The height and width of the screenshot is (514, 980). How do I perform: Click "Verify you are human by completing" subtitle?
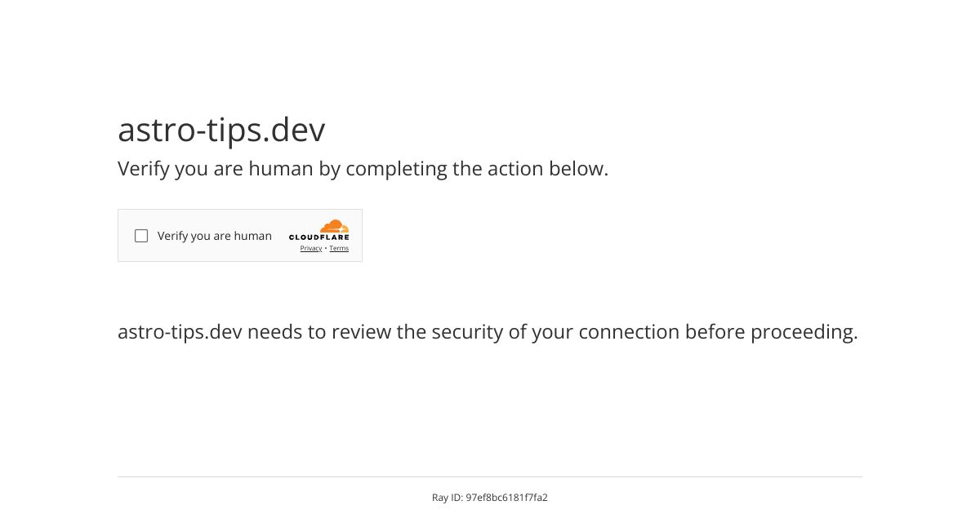[x=363, y=169]
